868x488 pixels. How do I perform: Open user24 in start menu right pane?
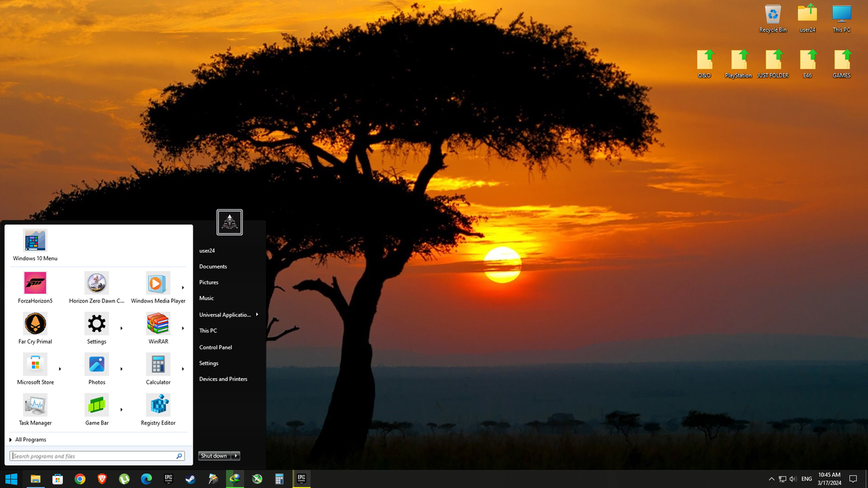pyautogui.click(x=207, y=251)
